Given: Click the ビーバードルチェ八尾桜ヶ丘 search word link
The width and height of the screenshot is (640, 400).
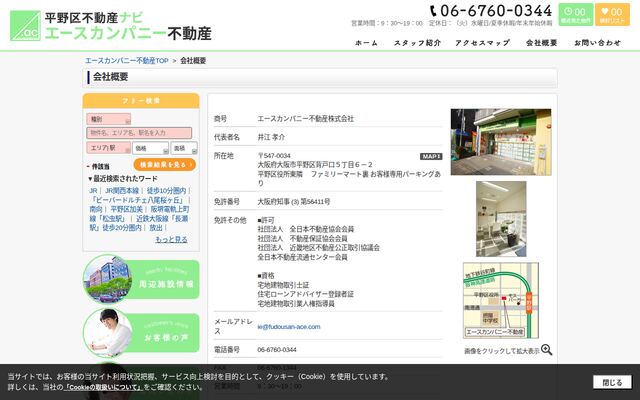Looking at the screenshot, I should click(x=137, y=200).
